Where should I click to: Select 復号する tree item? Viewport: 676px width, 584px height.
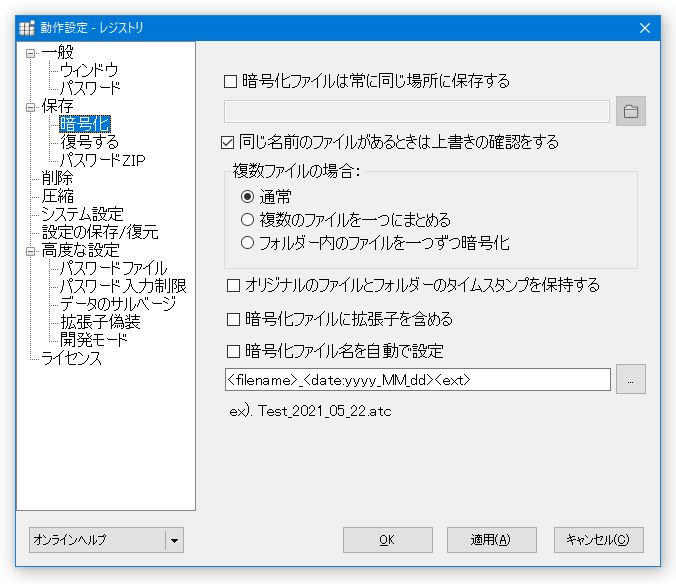(89, 142)
